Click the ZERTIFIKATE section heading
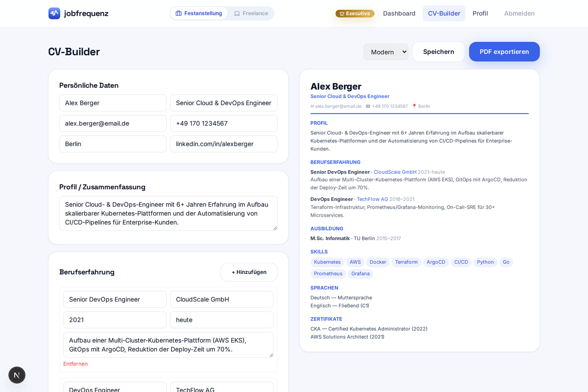588x392 pixels. (x=327, y=319)
